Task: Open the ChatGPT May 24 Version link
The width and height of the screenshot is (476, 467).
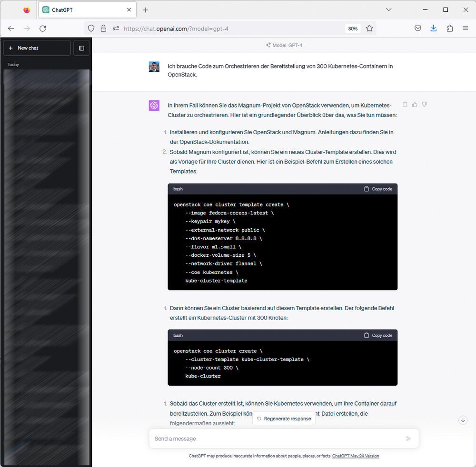Action: 356,456
